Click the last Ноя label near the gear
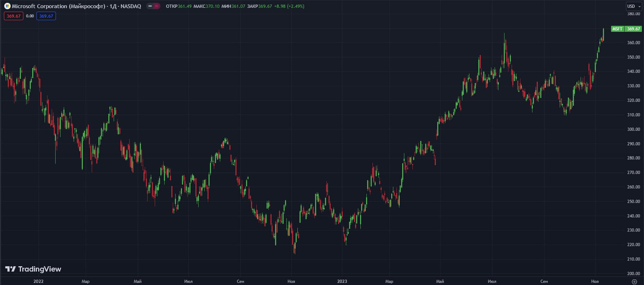The width and height of the screenshot is (644, 285). (595, 281)
